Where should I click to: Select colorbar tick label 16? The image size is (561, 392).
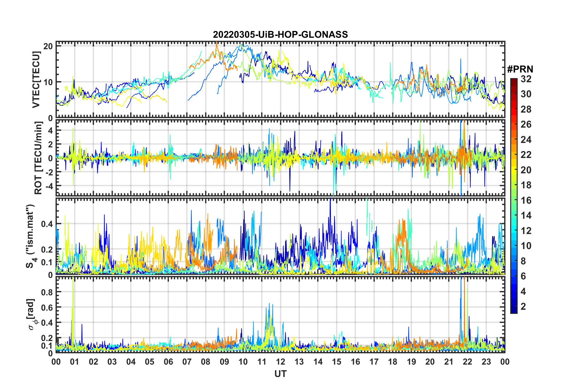click(526, 200)
